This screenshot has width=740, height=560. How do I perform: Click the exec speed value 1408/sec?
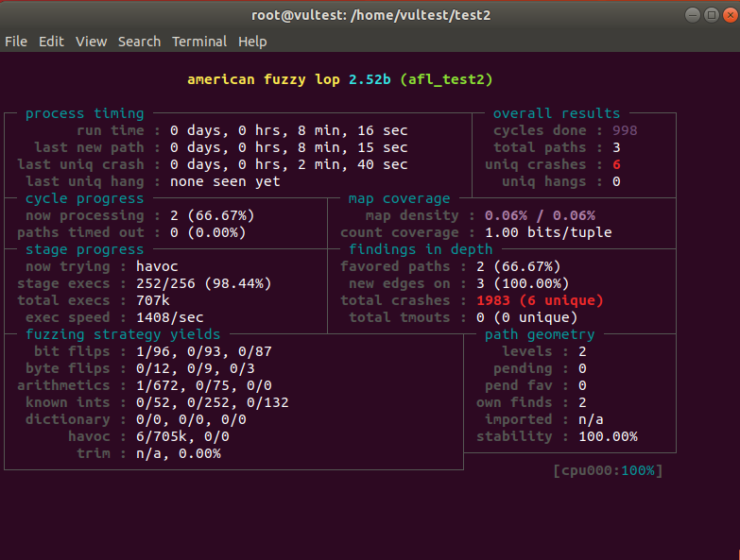coord(170,317)
